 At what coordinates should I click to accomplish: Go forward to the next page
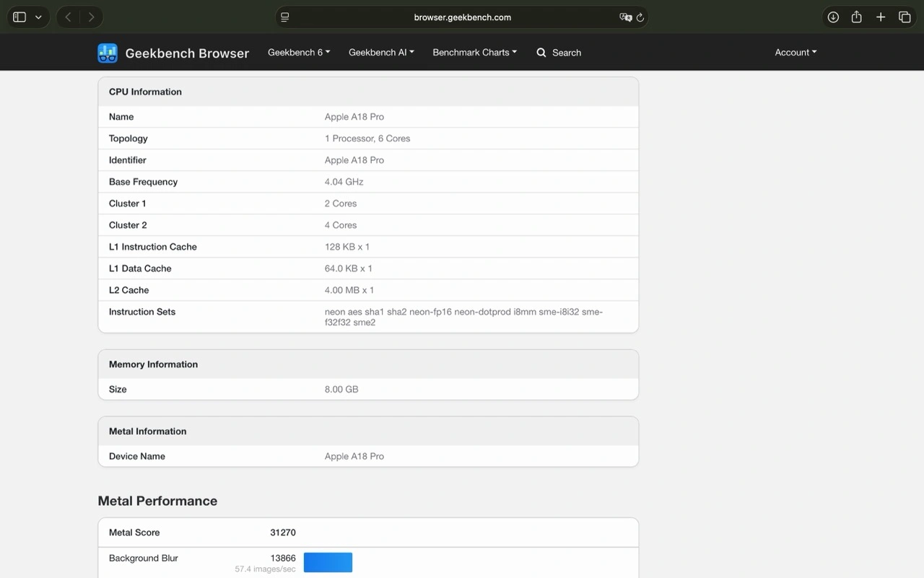coord(91,17)
